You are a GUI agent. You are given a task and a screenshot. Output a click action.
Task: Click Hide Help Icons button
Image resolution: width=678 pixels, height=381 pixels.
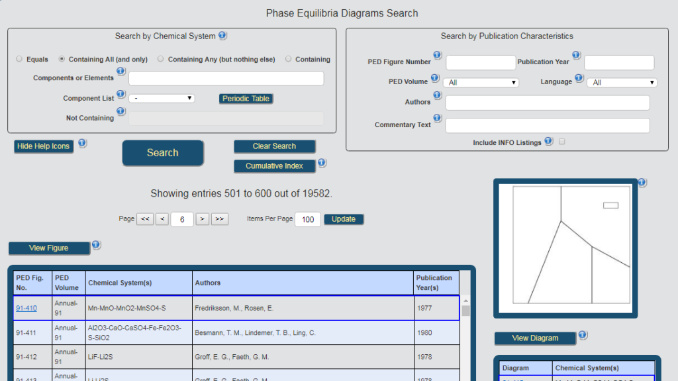43,146
